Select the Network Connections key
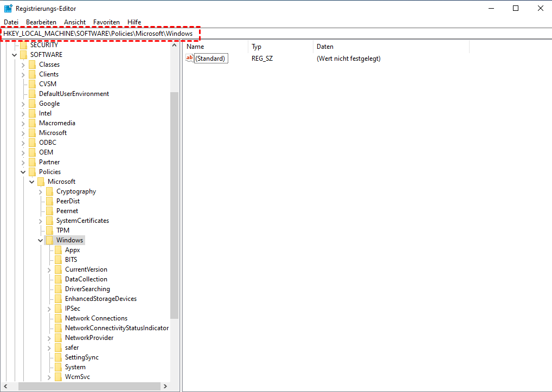Viewport: 552px width, 392px height. coord(96,318)
